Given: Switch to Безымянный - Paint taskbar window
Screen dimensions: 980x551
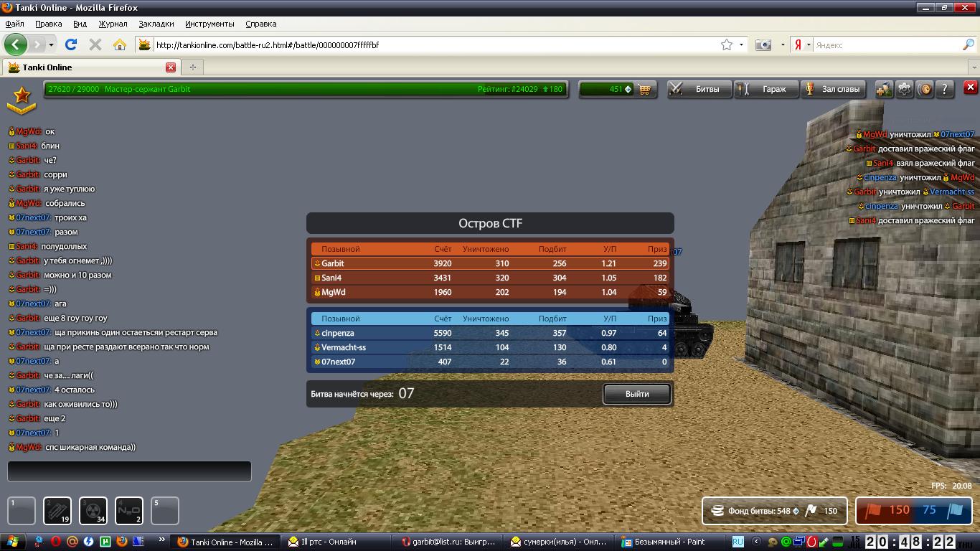Looking at the screenshot, I should point(671,542).
